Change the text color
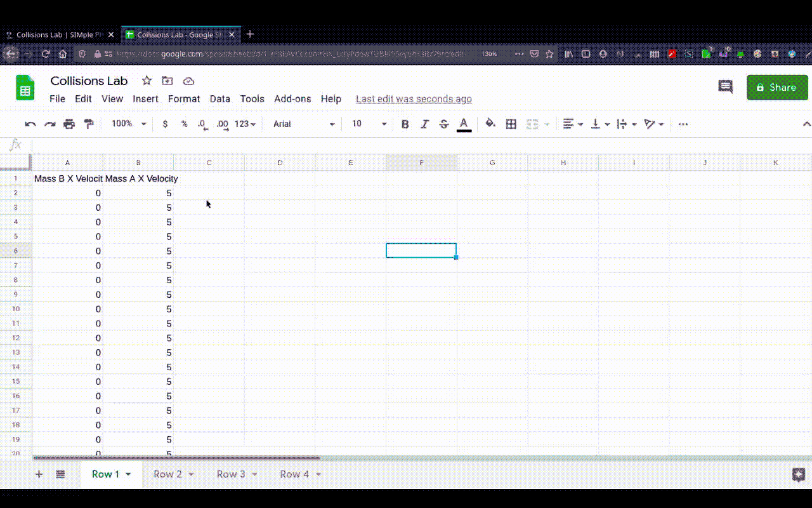 point(464,124)
